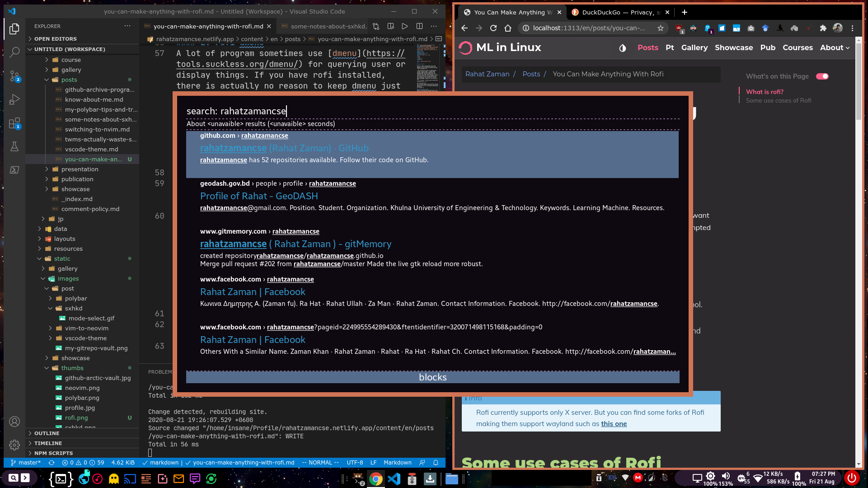
Task: Toggle dark mode contrast icon on site
Action: click(x=622, y=48)
